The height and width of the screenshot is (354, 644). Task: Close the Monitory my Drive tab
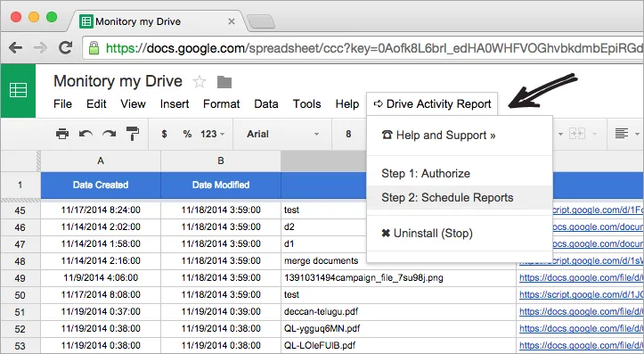tap(232, 21)
